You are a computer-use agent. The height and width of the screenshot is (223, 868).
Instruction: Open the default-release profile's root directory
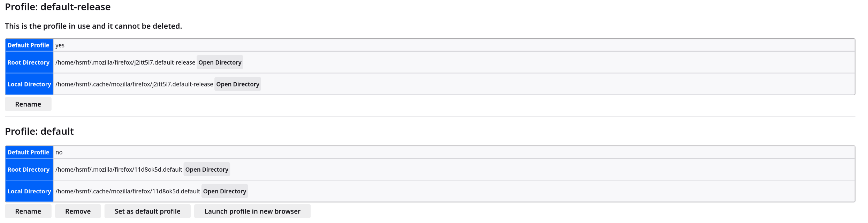(x=220, y=62)
